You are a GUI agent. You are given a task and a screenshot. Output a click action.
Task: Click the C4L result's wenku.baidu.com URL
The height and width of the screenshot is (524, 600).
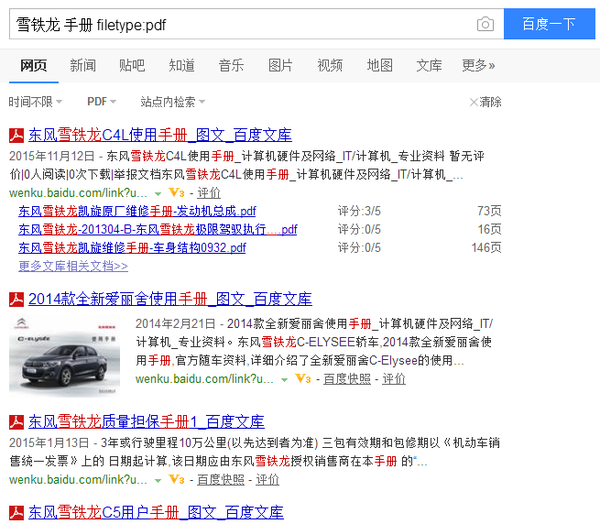click(x=78, y=193)
